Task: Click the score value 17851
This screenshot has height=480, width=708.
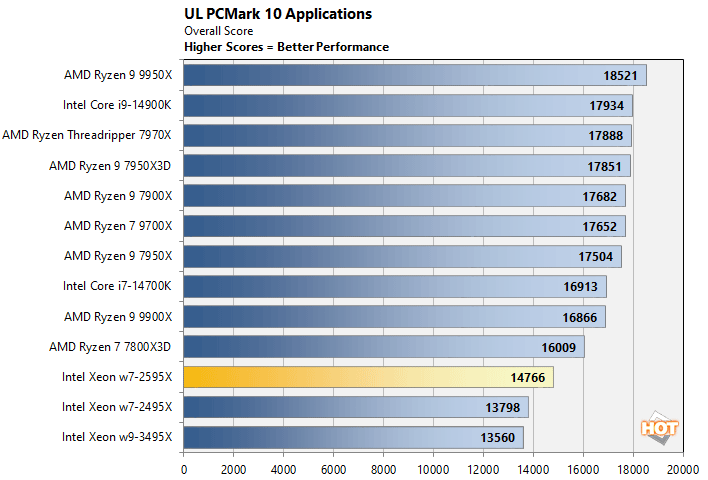Action: click(x=604, y=167)
